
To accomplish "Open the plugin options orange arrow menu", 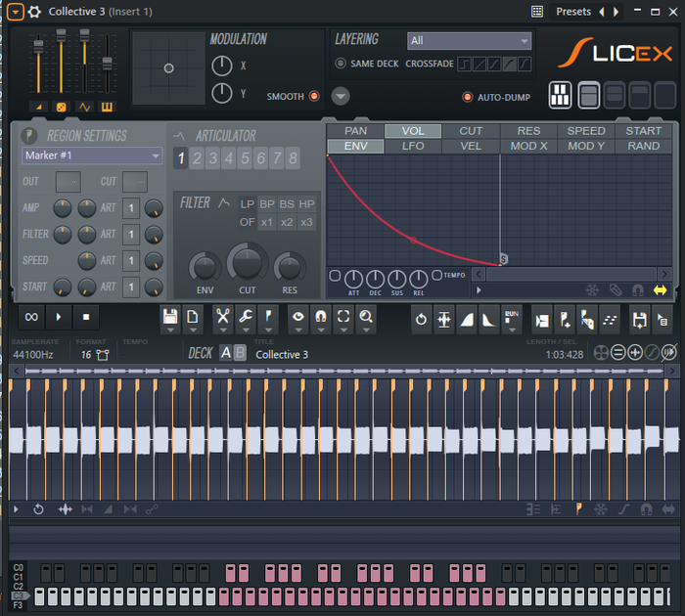I will point(16,12).
